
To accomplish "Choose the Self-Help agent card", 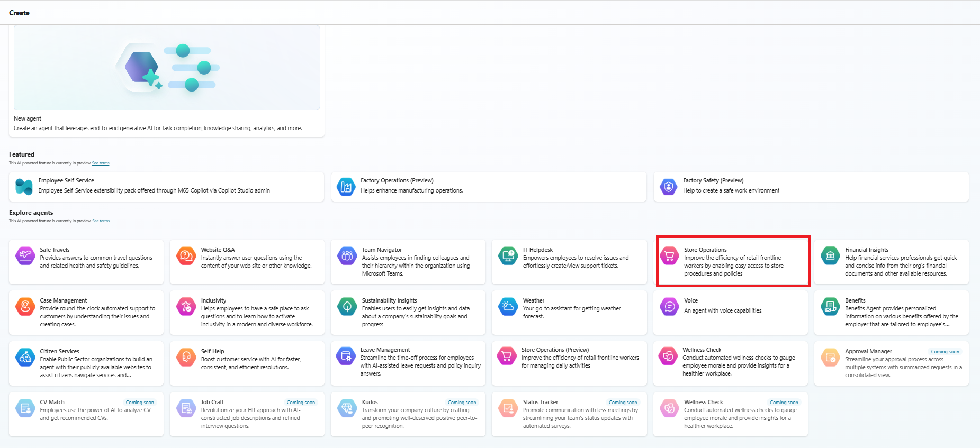I will 247,362.
